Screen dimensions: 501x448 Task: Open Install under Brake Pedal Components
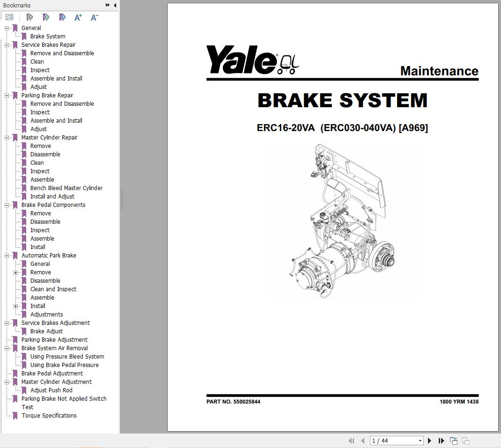coord(38,247)
